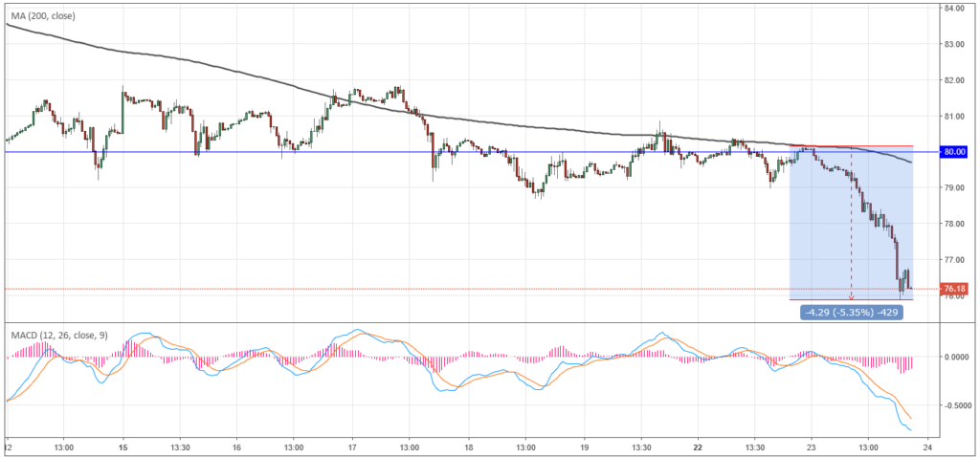Click date 24 on the time axis
The width and height of the screenshot is (980, 457).
[x=926, y=446]
